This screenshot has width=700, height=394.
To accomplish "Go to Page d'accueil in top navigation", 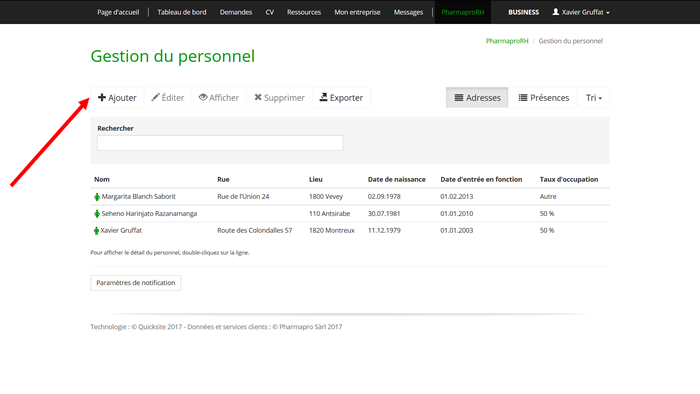I will [x=118, y=12].
